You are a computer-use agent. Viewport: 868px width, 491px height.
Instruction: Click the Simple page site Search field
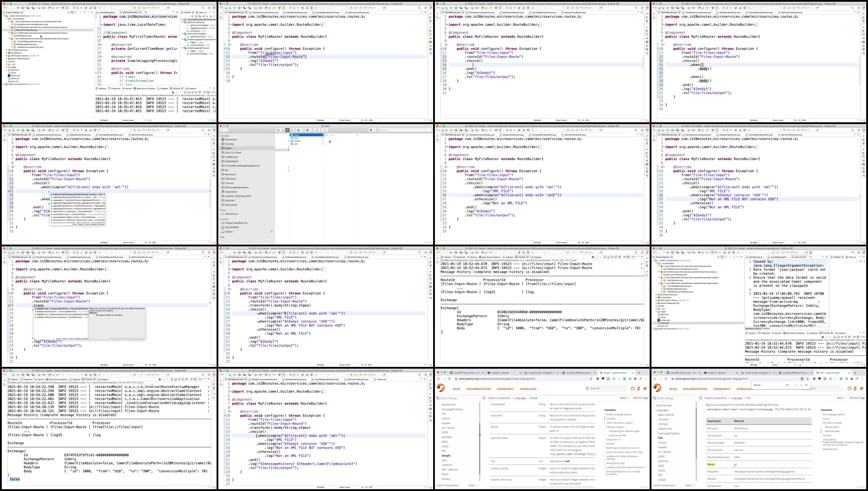(x=606, y=388)
